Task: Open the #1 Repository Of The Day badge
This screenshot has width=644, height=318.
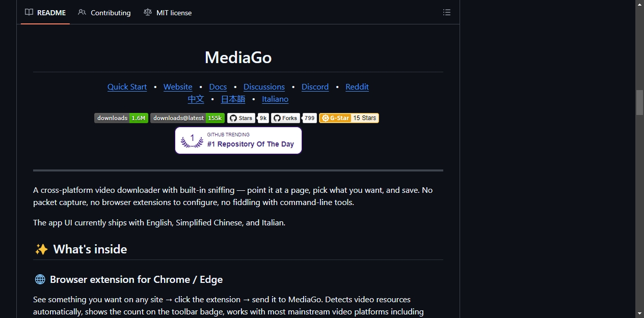Action: (238, 140)
